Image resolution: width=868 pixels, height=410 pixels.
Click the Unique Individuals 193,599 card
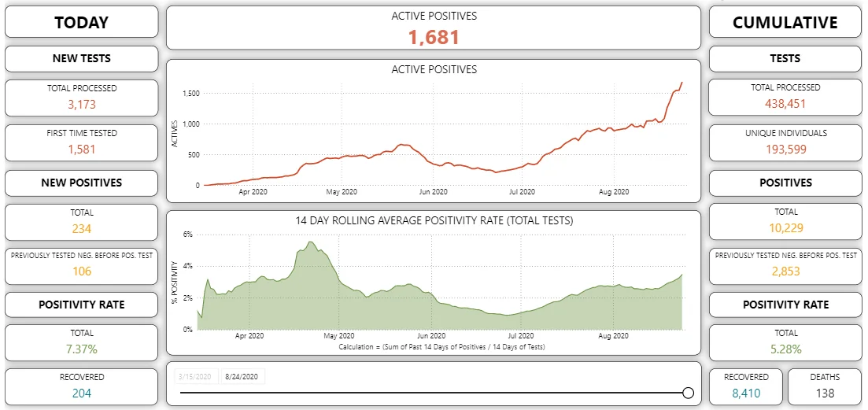click(x=785, y=142)
